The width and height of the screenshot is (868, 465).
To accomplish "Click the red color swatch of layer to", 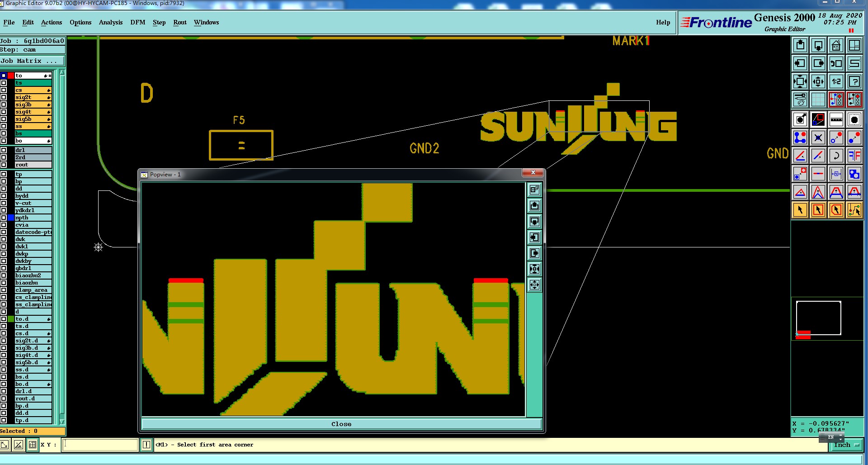I will coord(11,76).
